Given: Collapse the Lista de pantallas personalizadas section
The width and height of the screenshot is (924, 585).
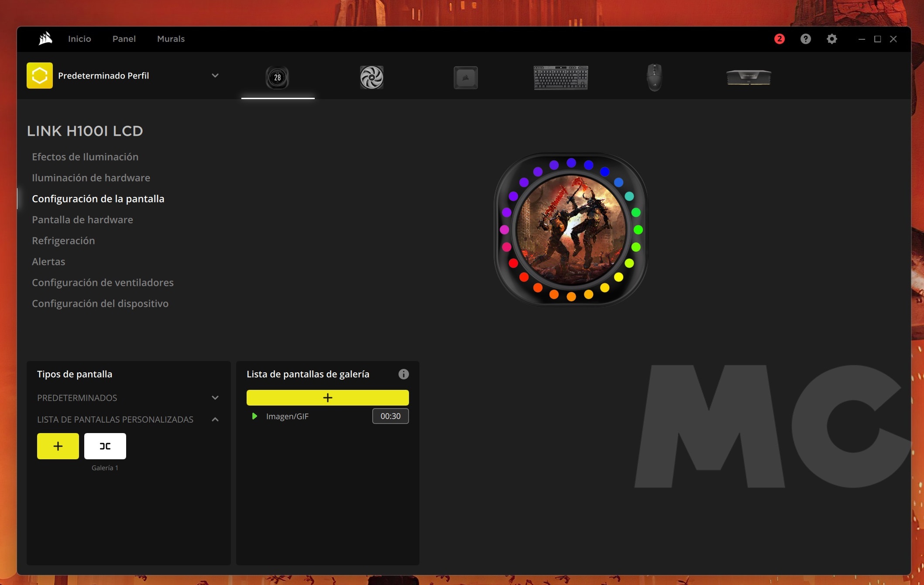Looking at the screenshot, I should point(215,420).
